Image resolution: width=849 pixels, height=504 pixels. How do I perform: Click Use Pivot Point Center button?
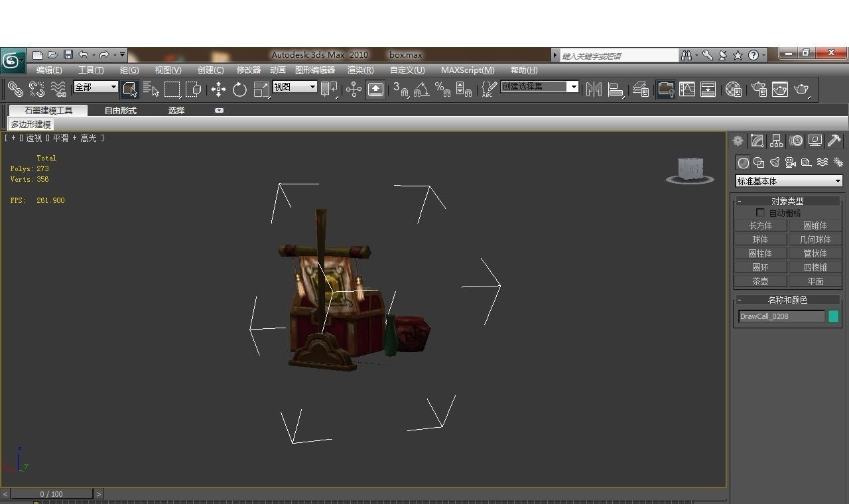(329, 89)
